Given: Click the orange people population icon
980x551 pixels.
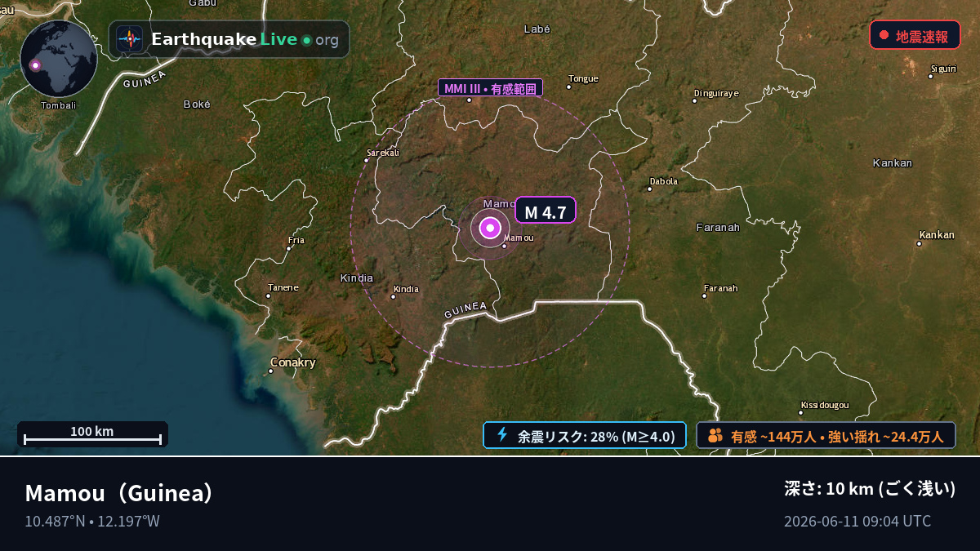Looking at the screenshot, I should tap(715, 435).
